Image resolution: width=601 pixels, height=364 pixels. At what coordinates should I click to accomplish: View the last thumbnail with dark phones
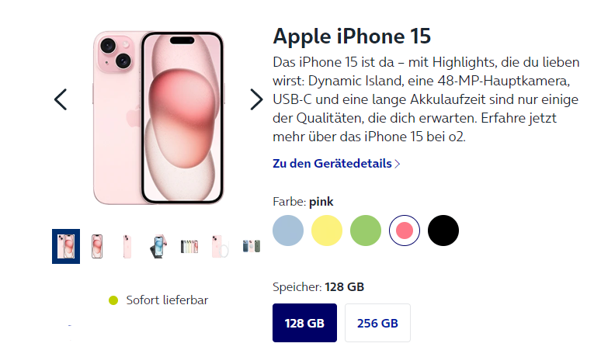[252, 246]
